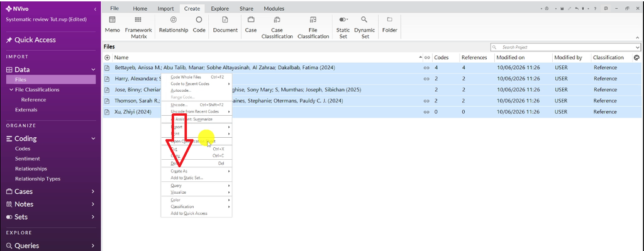The height and width of the screenshot is (251, 644).
Task: Collapse the File Classifications tree node
Action: pos(11,89)
